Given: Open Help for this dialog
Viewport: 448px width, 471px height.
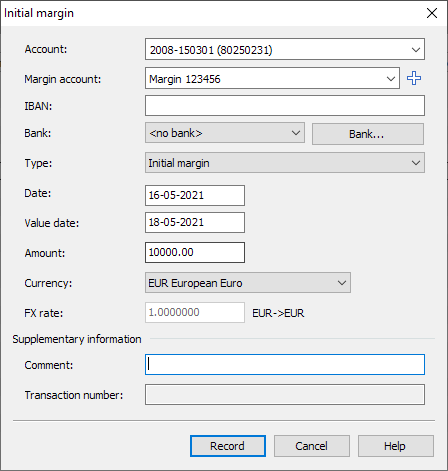Looking at the screenshot, I should 396,446.
